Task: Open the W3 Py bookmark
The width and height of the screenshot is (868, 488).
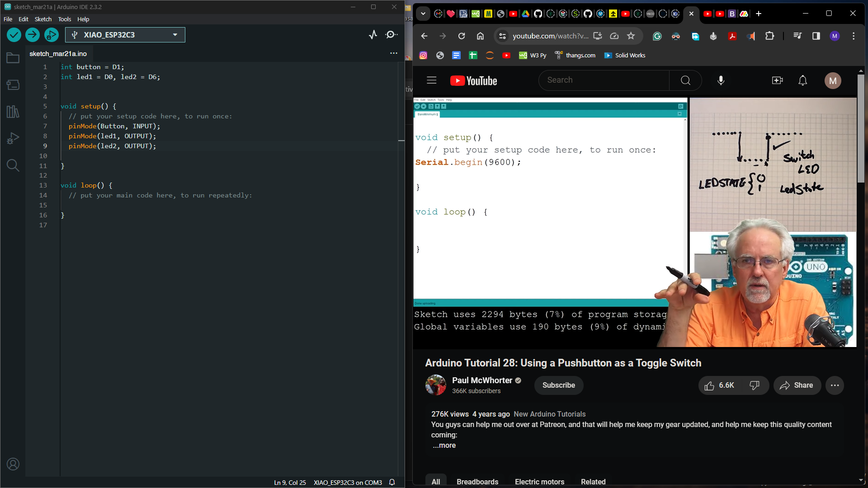Action: (533, 55)
